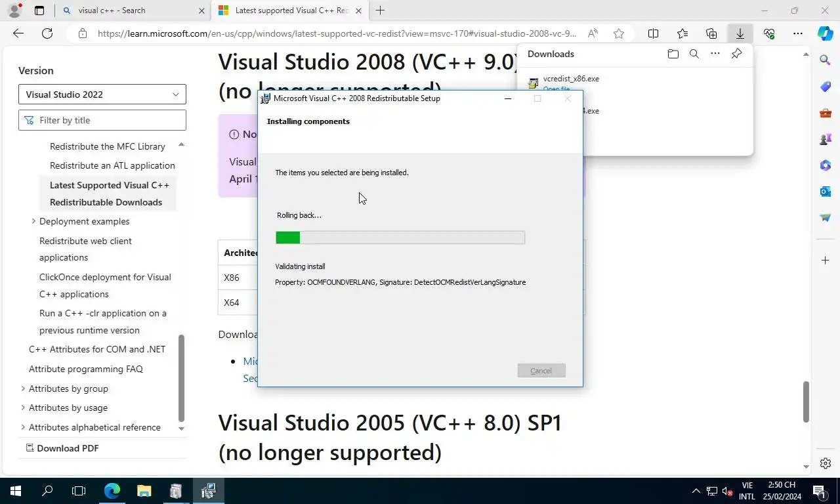
Task: Open sidebar settings gear icon
Action: click(826, 463)
